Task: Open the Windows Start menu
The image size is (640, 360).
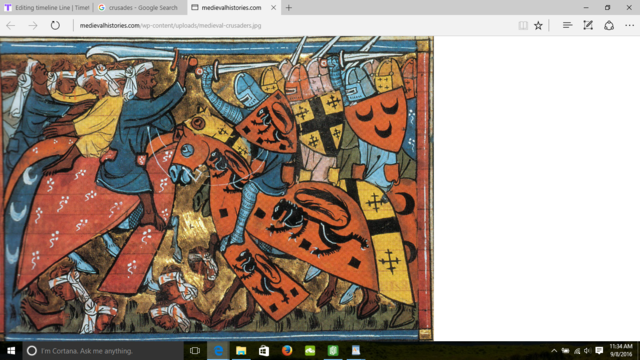Action: (11, 351)
